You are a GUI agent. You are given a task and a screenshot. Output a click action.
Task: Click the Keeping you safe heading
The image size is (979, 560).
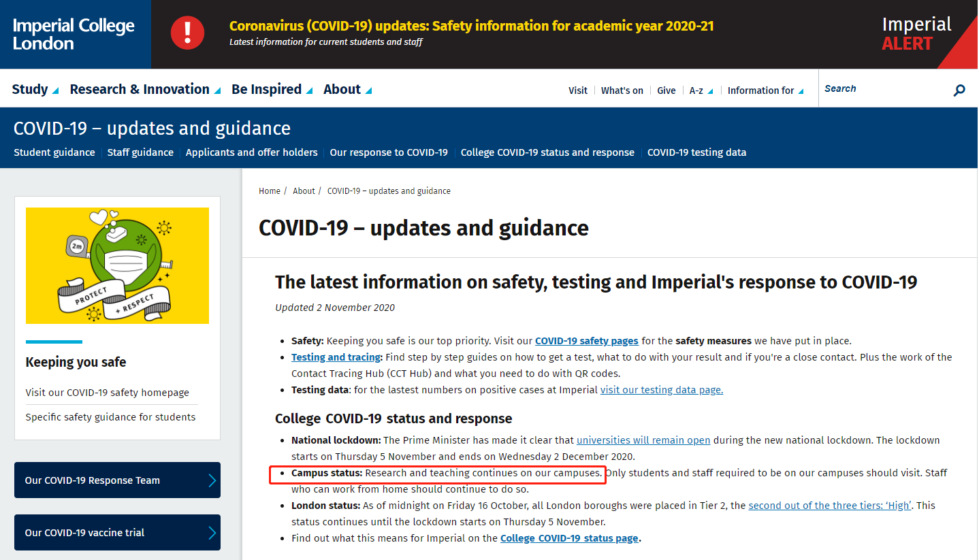click(76, 362)
